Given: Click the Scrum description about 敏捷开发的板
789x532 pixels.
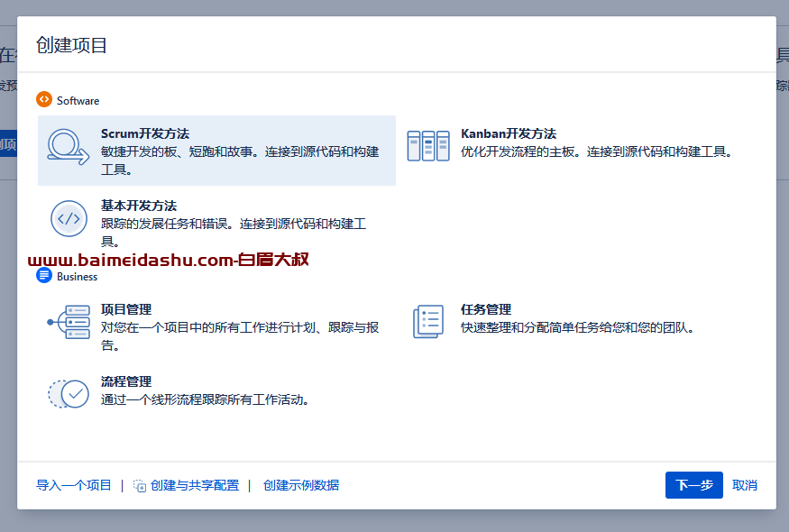Looking at the screenshot, I should (240, 161).
